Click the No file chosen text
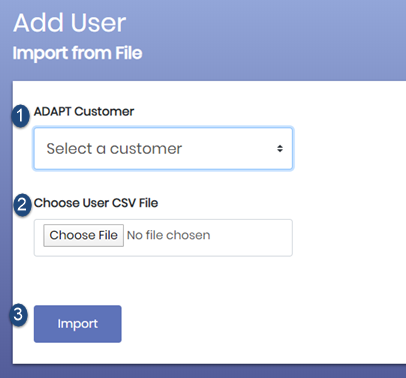Screen dimensions: 406x378 click(169, 235)
